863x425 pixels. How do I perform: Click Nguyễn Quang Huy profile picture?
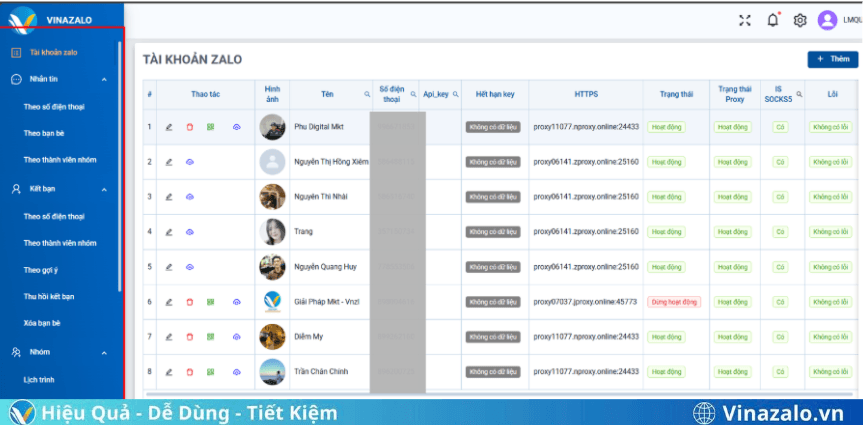pyautogui.click(x=272, y=267)
